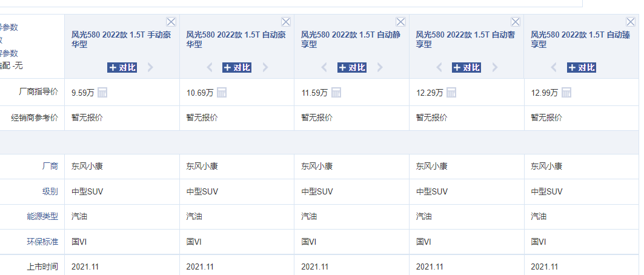Select 暂无报价 under 手动豪华型
Viewport: 644px width, 275px height.
tap(87, 118)
